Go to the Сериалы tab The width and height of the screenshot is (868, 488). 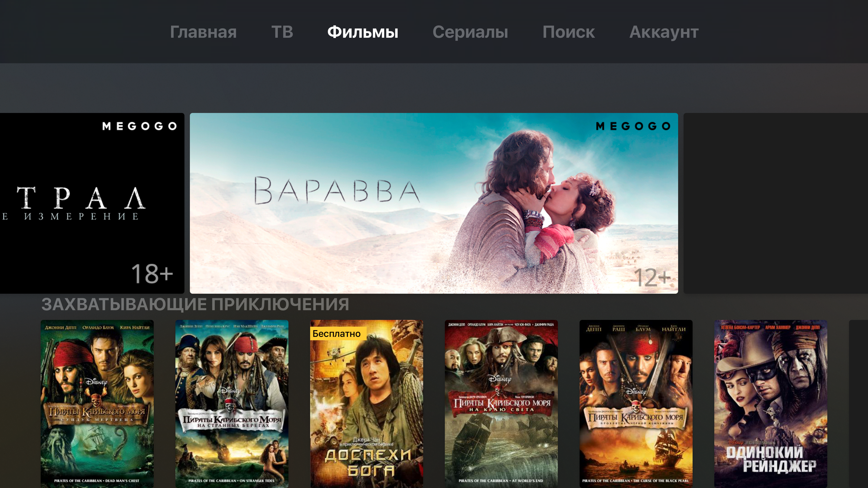(470, 32)
